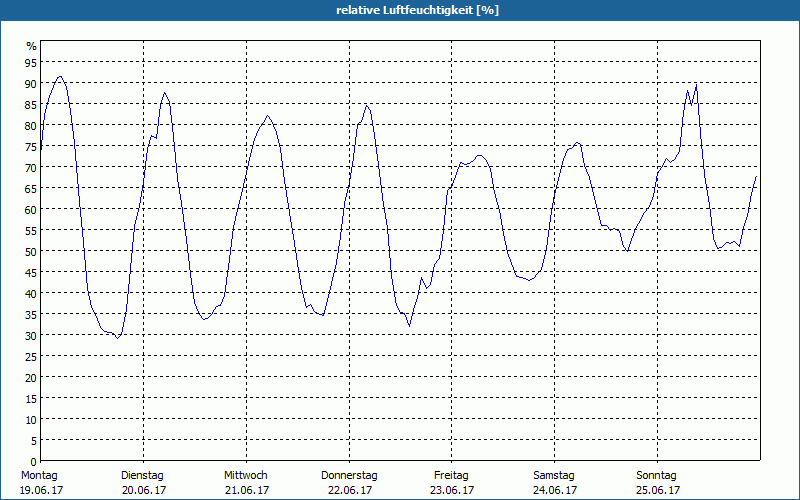Click the date label '19.06.17'

[39, 490]
